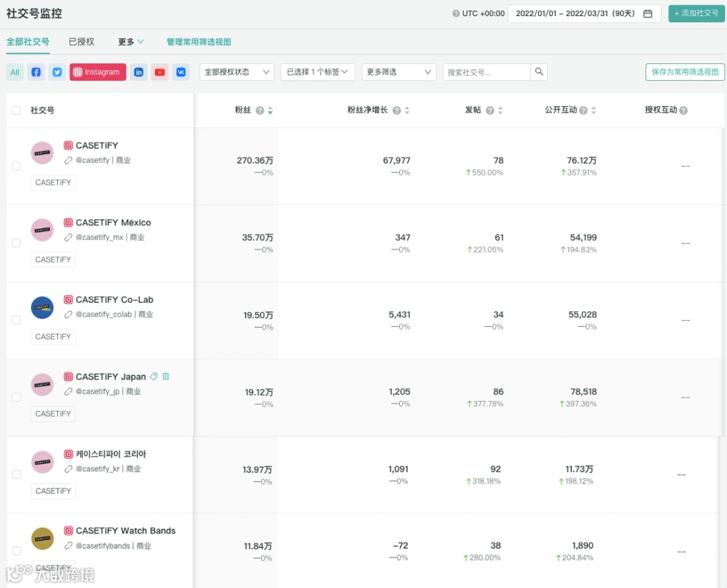Open link icon beside @casetify_colab handle
727x588 pixels.
pyautogui.click(x=68, y=314)
